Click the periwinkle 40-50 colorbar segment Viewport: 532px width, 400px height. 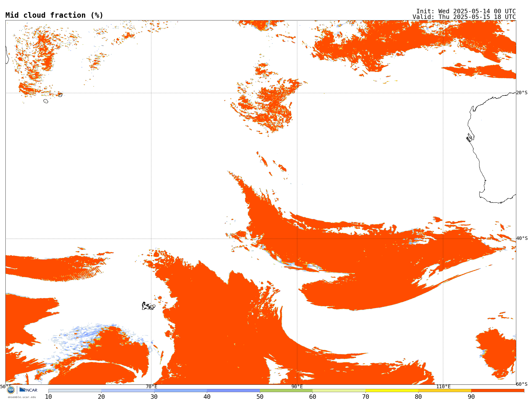pos(233,391)
